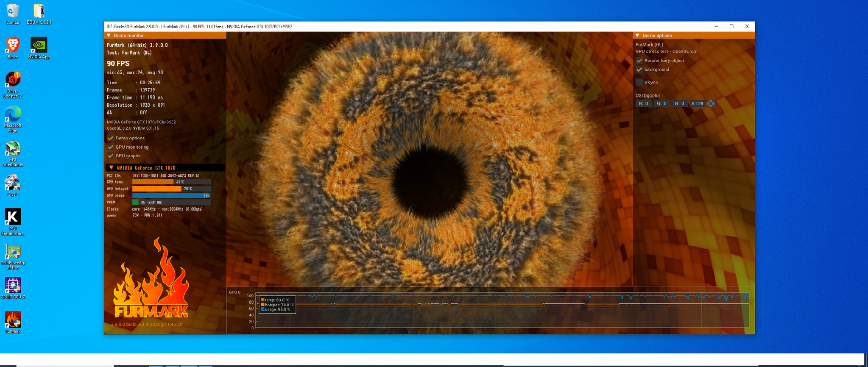Open the DDU v18.1.3.1 folder icon
This screenshot has height=367, width=868.
click(x=39, y=14)
